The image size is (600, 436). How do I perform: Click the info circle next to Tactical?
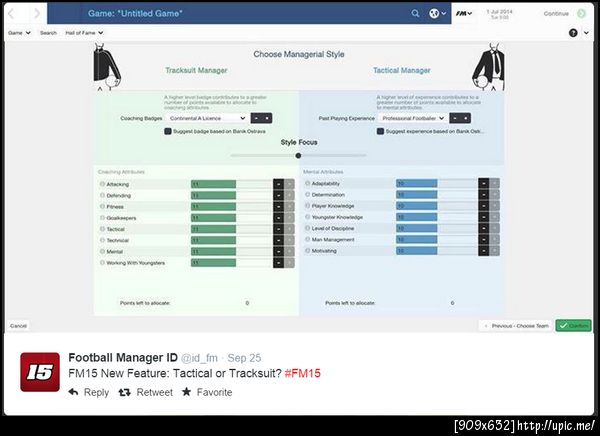click(x=102, y=229)
